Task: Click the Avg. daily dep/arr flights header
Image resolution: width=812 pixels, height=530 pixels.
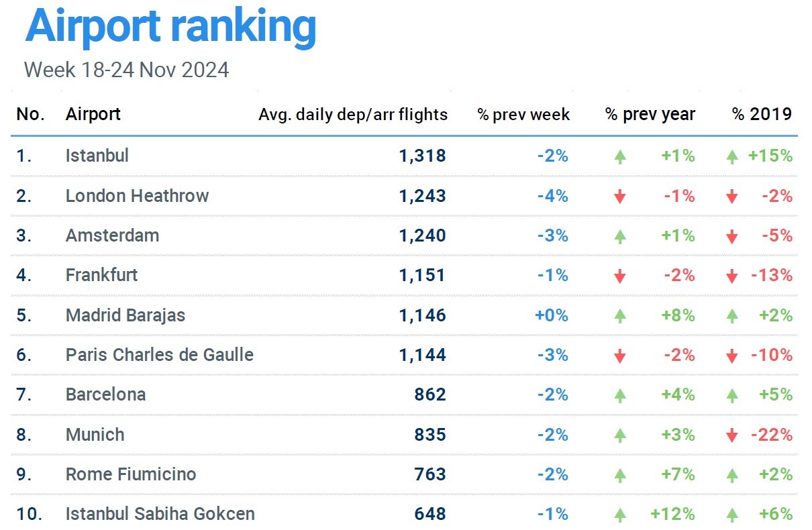Action: pyautogui.click(x=353, y=115)
